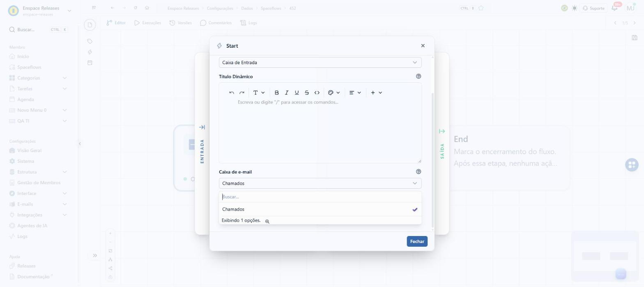Reload page with refresh icon
The image size is (644, 287).
click(x=136, y=8)
